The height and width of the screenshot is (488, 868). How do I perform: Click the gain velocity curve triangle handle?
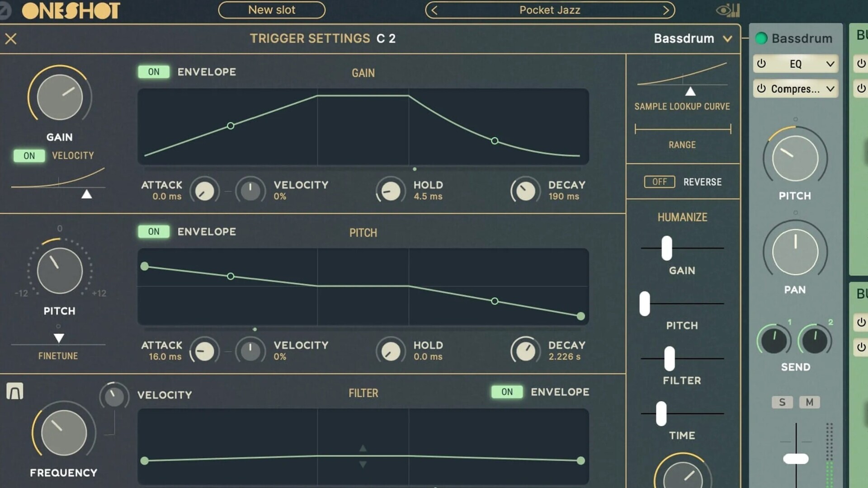(x=86, y=194)
